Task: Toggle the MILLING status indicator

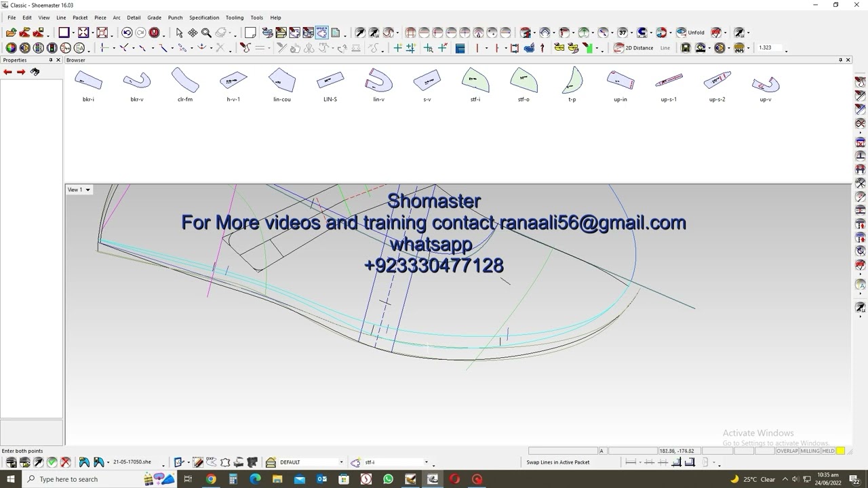Action: [x=810, y=451]
